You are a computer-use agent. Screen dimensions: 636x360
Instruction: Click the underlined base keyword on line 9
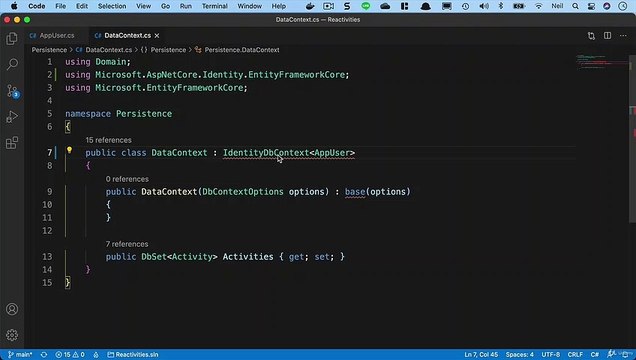click(x=355, y=192)
